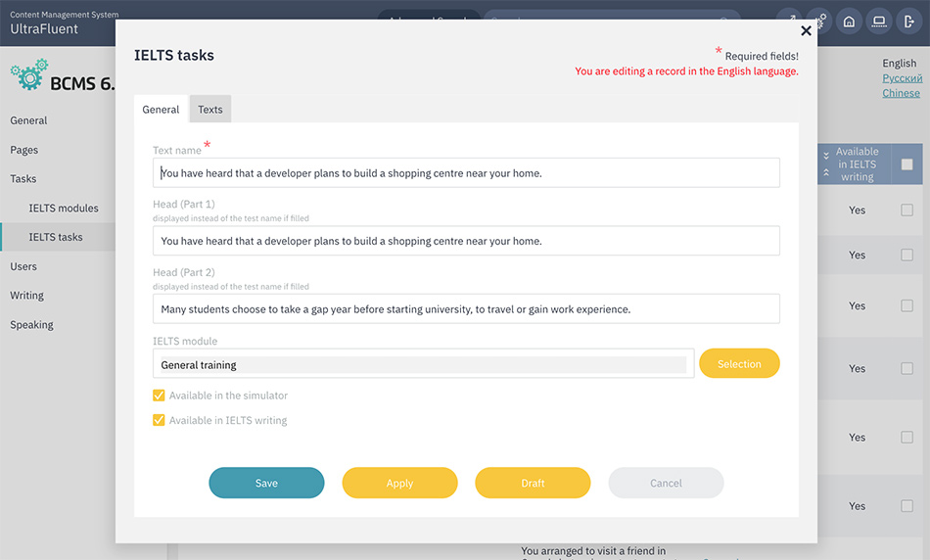Cancel editing the record
Image resolution: width=930 pixels, height=560 pixels.
tap(666, 483)
